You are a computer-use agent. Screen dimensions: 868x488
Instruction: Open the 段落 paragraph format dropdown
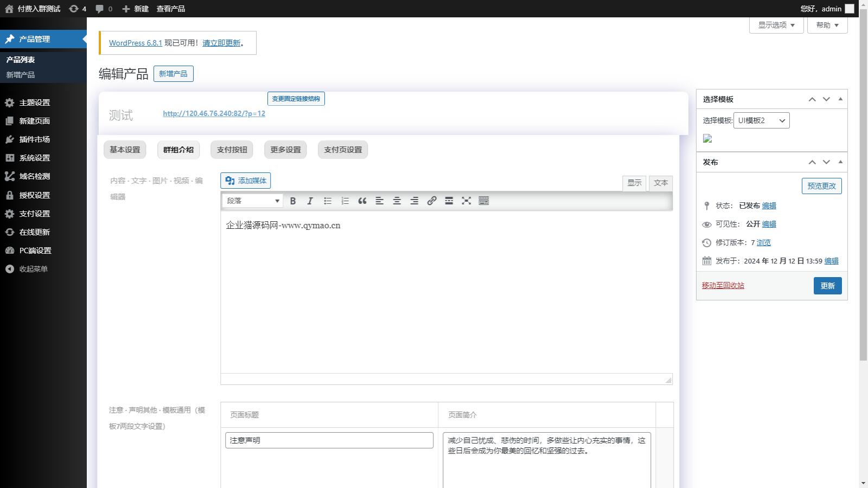click(253, 201)
